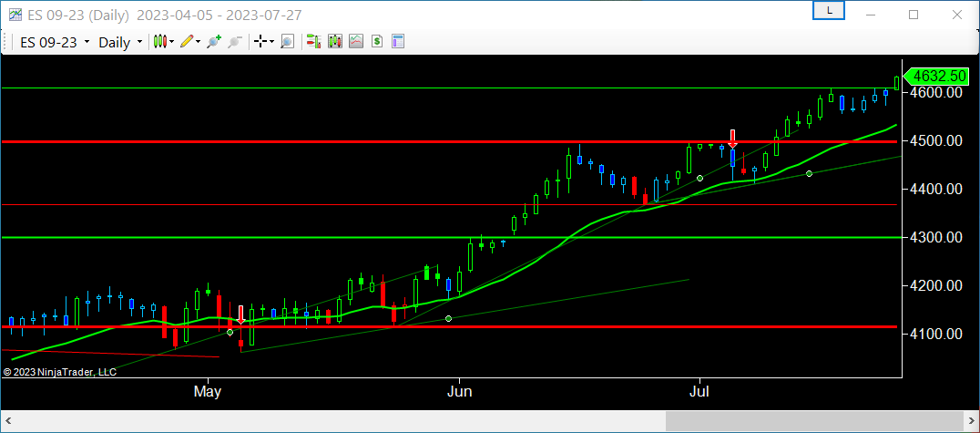Click the 4200.00 price axis label

[935, 286]
